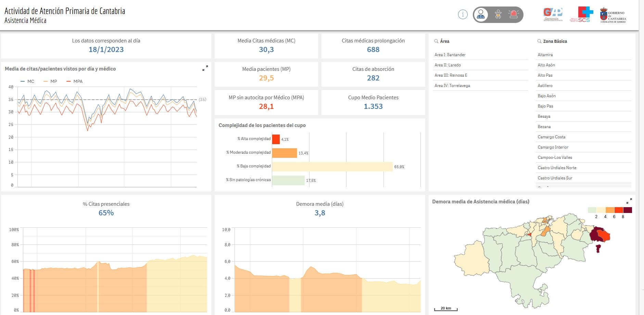
Task: Click the GAP Gerencia logo
Action: tap(553, 14)
